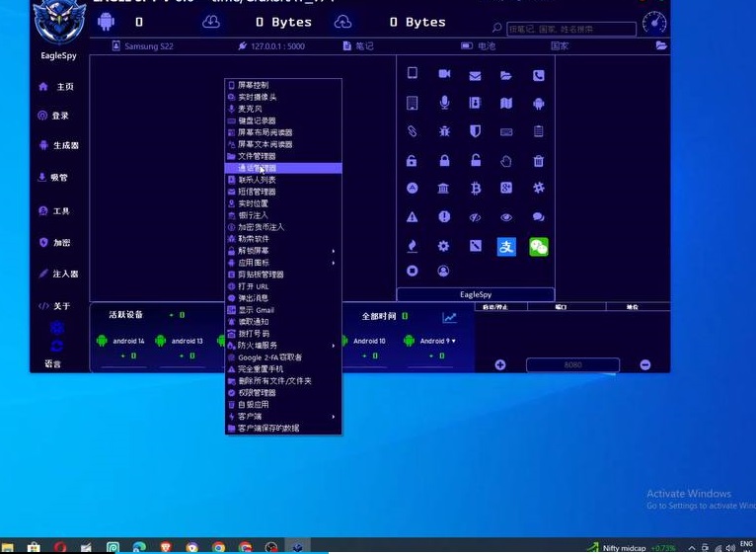Toggle the crossed-out eye icon in grid
The width and height of the screenshot is (756, 554).
[475, 217]
